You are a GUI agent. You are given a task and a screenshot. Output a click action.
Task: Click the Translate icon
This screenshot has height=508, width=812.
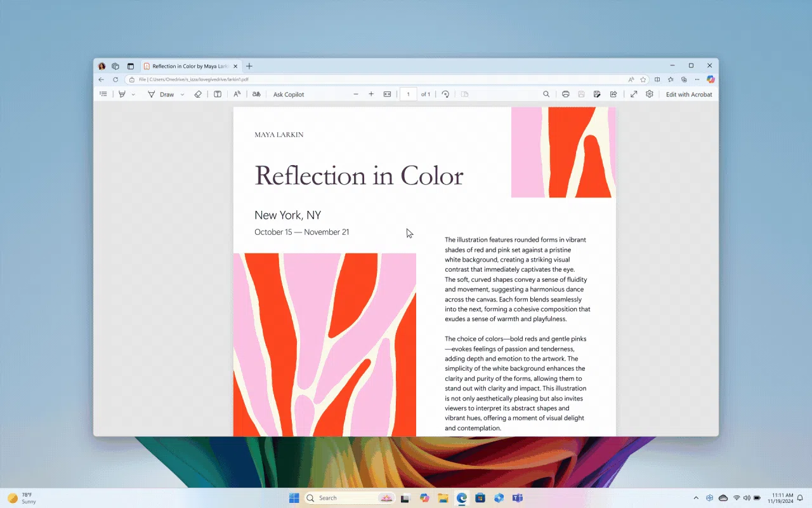click(256, 94)
